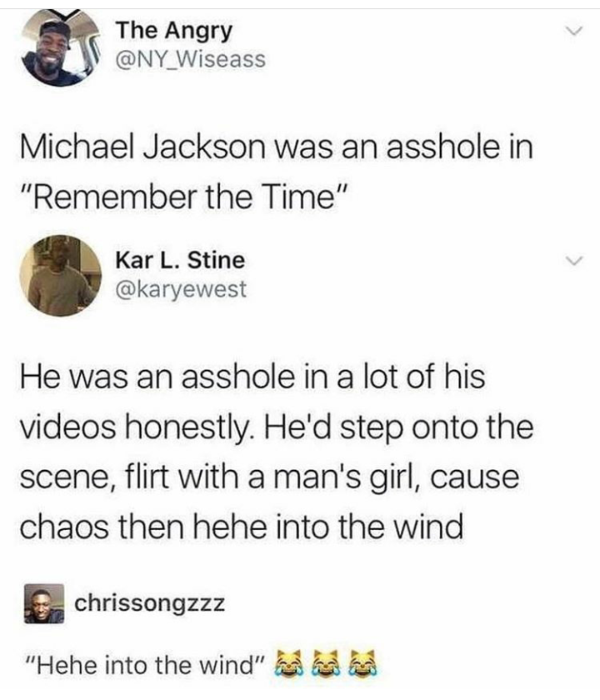Screen dimensions: 600x700
Task: Click the "Remember the Time" line of text
Action: 183,197
